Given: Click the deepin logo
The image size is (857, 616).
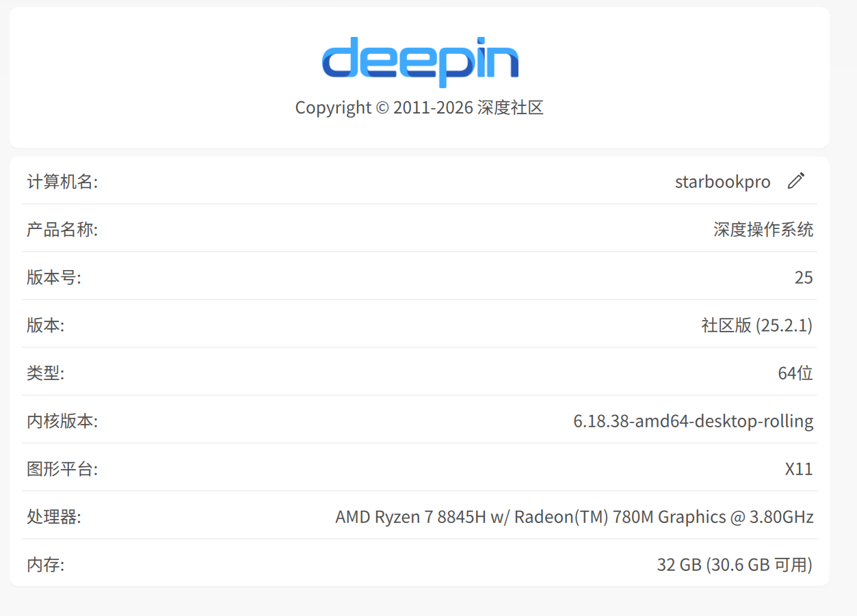Looking at the screenshot, I should [420, 62].
